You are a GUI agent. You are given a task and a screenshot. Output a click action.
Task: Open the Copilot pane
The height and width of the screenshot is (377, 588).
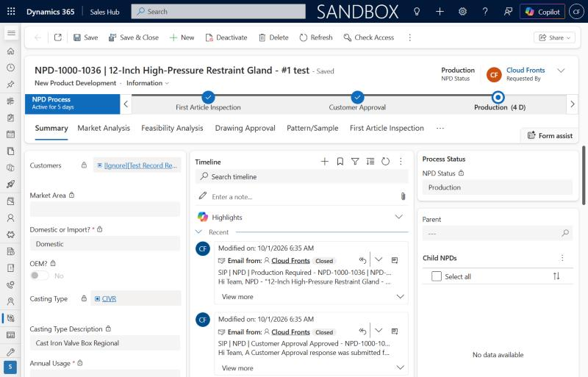pyautogui.click(x=542, y=12)
